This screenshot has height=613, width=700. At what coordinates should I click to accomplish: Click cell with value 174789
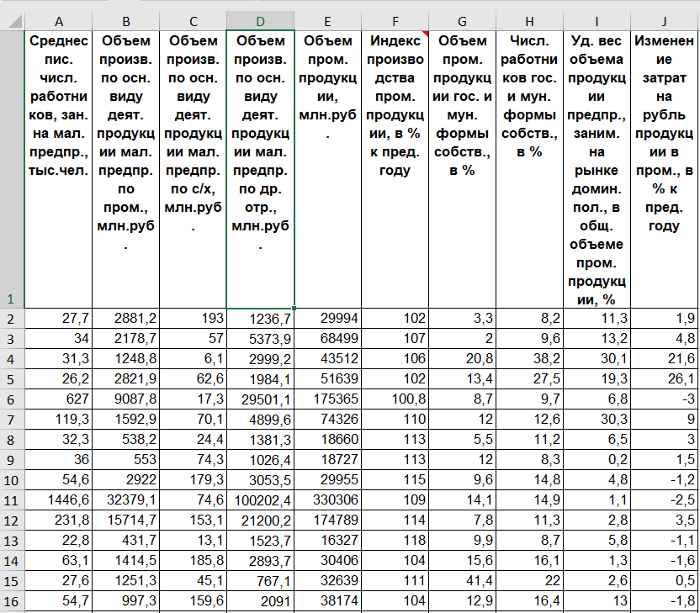point(327,521)
